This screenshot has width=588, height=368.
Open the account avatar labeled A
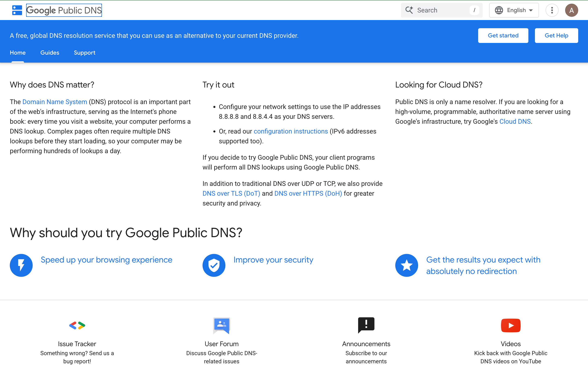point(571,10)
